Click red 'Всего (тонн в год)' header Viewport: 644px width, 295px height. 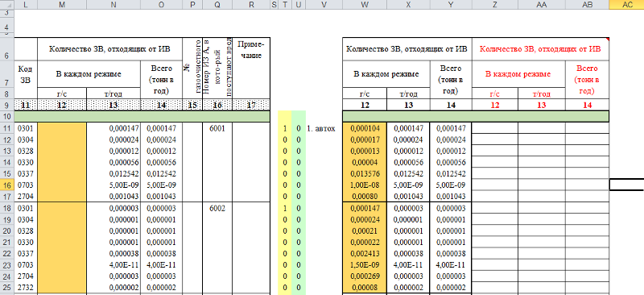[x=588, y=80]
